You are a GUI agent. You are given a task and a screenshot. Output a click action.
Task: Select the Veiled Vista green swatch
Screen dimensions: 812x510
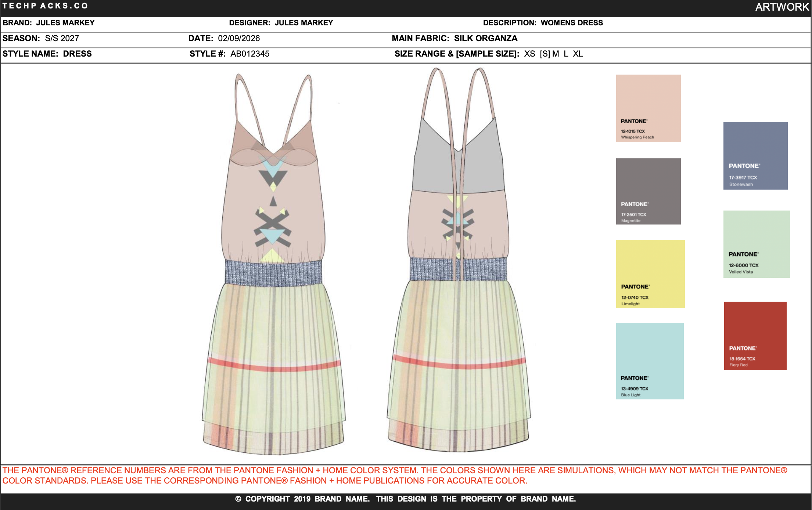(x=756, y=244)
